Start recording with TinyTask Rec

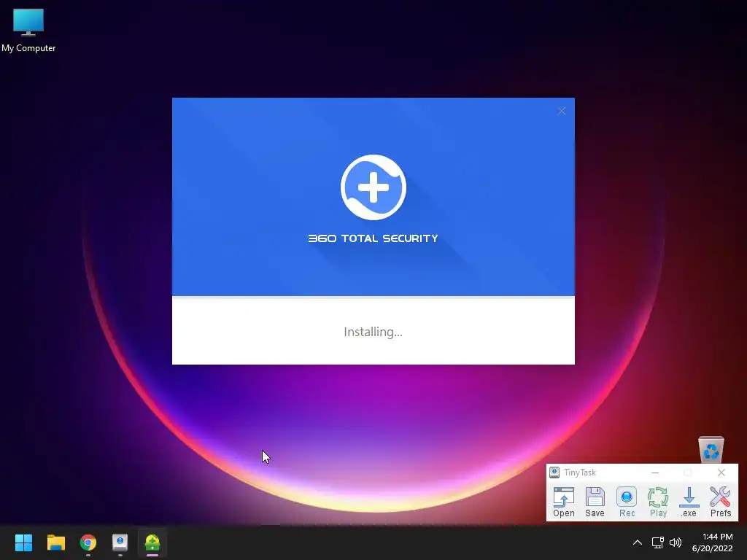[627, 502]
